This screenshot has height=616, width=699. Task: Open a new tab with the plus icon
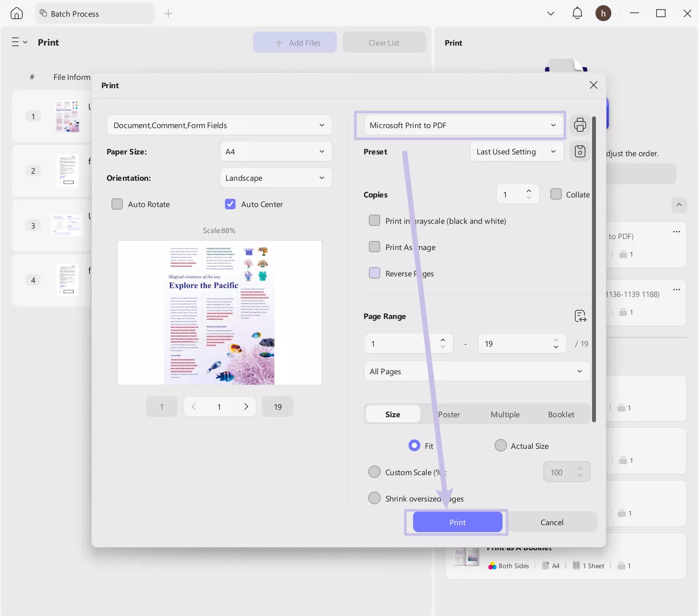168,14
